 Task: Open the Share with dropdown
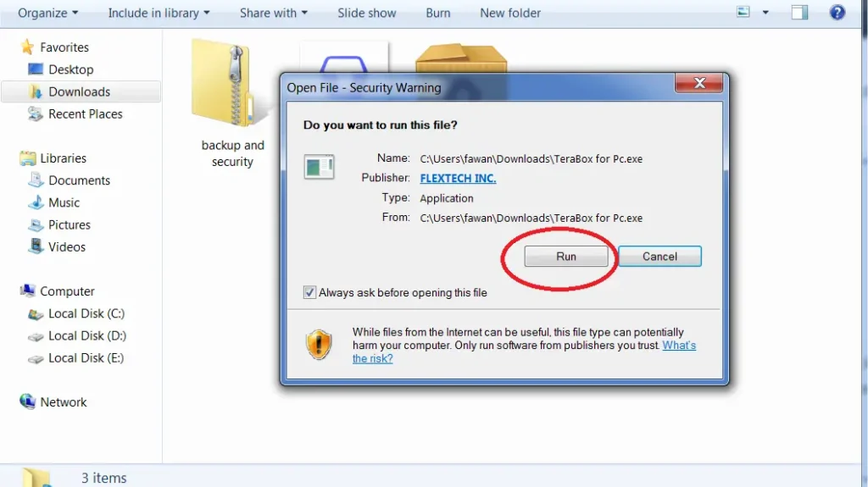tap(273, 13)
